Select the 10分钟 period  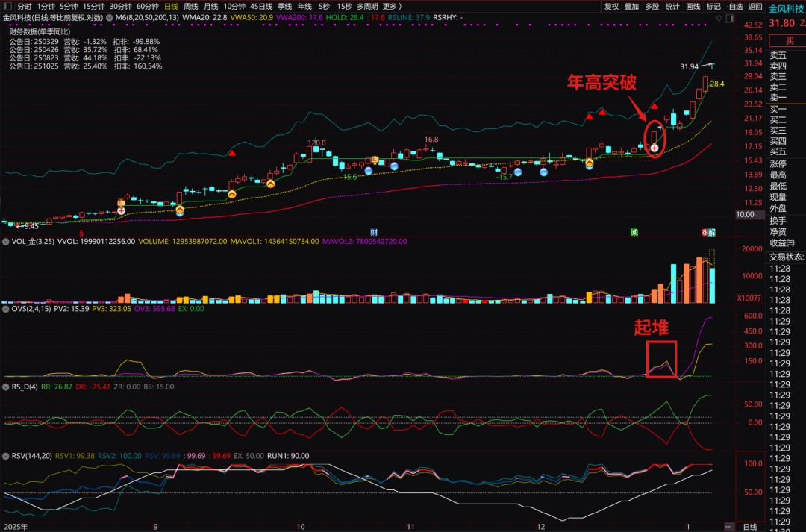point(234,6)
